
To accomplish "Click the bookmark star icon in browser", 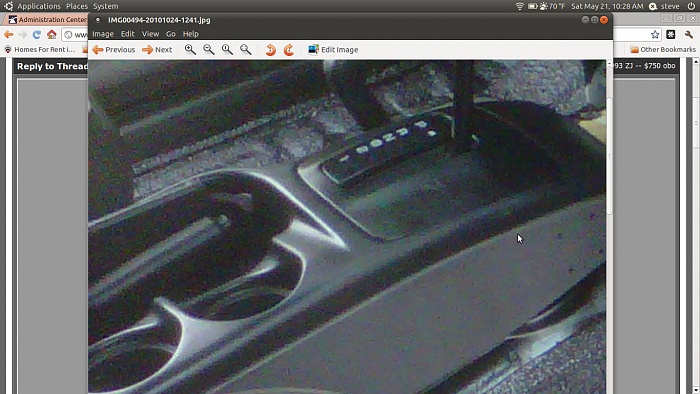I will [655, 34].
